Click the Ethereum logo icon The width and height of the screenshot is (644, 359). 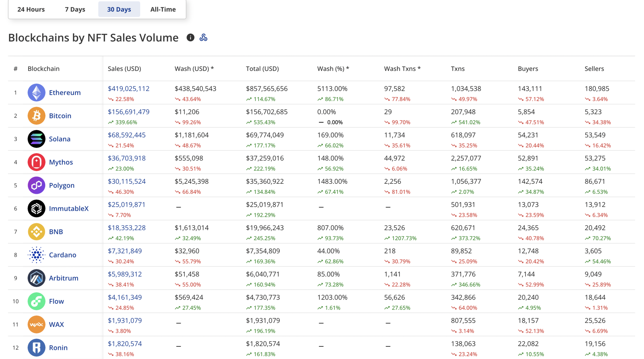pos(36,93)
